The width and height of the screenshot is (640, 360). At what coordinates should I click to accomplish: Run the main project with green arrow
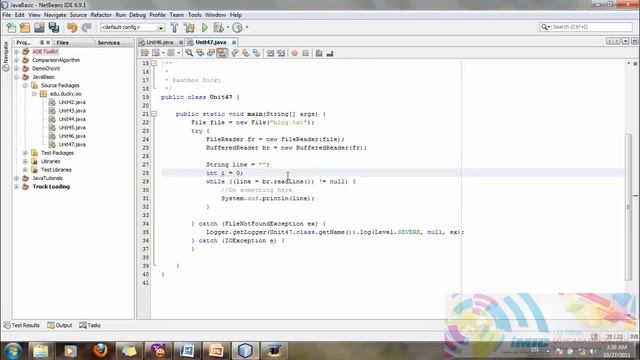point(204,27)
